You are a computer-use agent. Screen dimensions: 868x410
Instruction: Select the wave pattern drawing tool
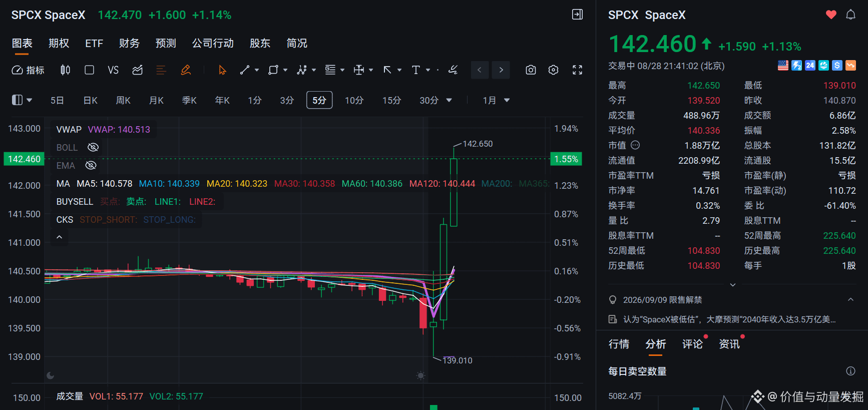pyautogui.click(x=301, y=70)
